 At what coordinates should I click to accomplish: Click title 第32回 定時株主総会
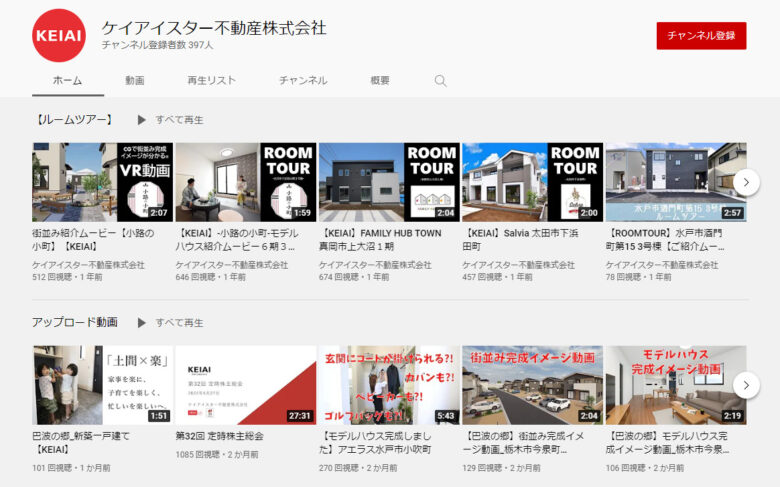coord(219,436)
